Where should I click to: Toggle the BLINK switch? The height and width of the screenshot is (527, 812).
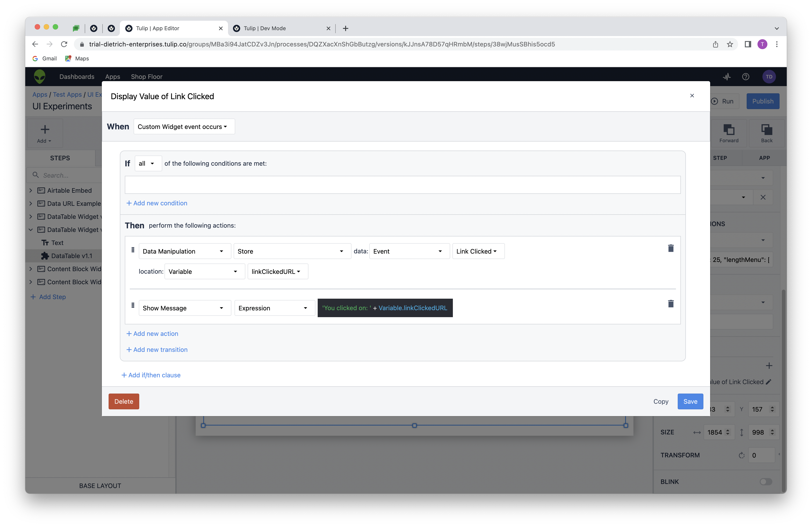pos(766,482)
